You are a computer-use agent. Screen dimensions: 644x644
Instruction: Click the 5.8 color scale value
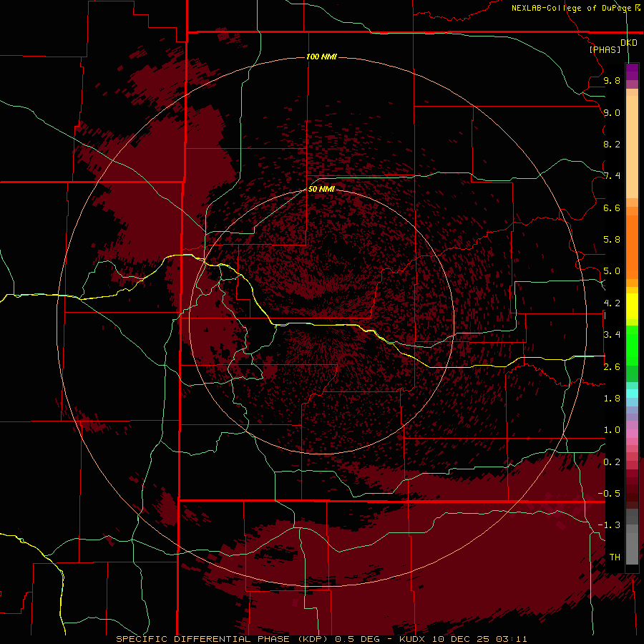point(612,240)
